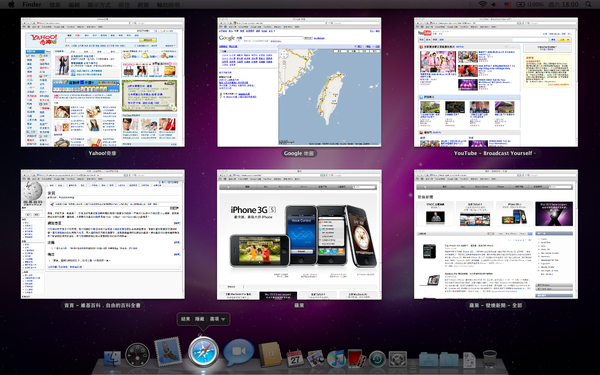This screenshot has width=600, height=375.
Task: Open iTunes from the Dock
Action: point(336,359)
